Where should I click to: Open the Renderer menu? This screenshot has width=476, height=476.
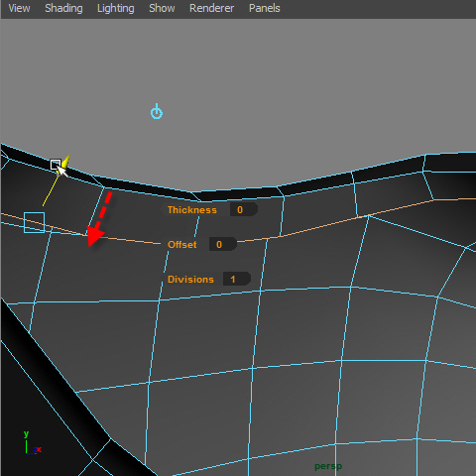point(211,8)
